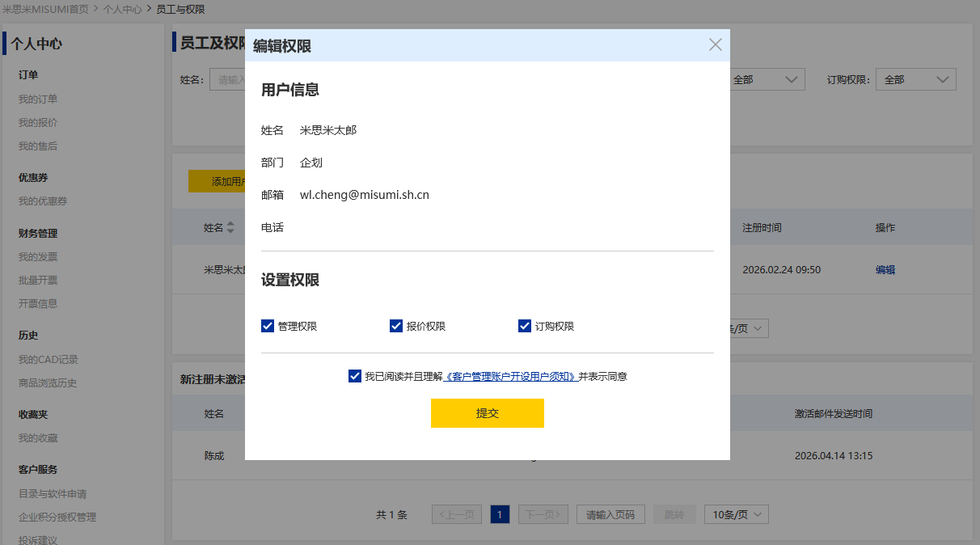Go to 我的发票 in sidebar

(x=38, y=256)
